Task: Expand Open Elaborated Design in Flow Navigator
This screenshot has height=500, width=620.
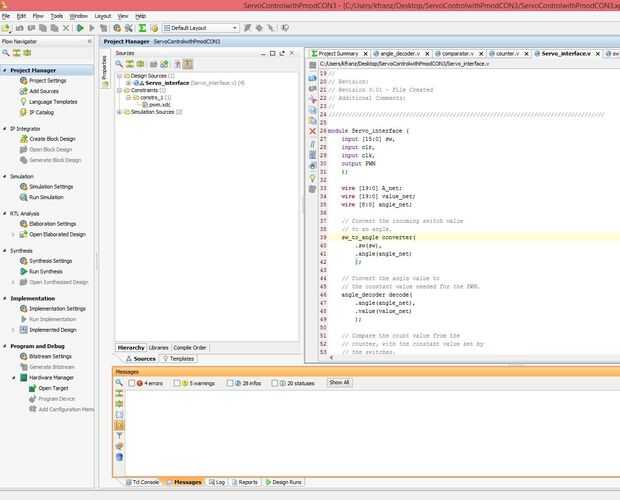Action: (x=13, y=234)
